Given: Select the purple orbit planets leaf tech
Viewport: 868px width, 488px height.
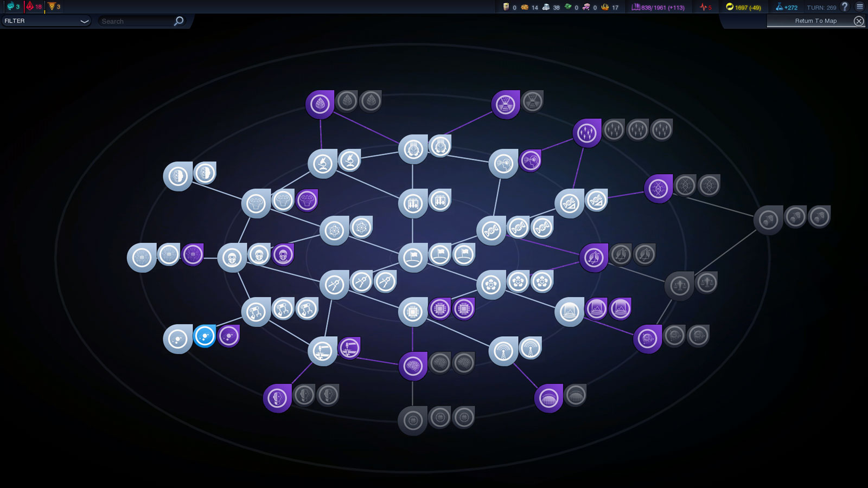Looking at the screenshot, I should (x=228, y=336).
